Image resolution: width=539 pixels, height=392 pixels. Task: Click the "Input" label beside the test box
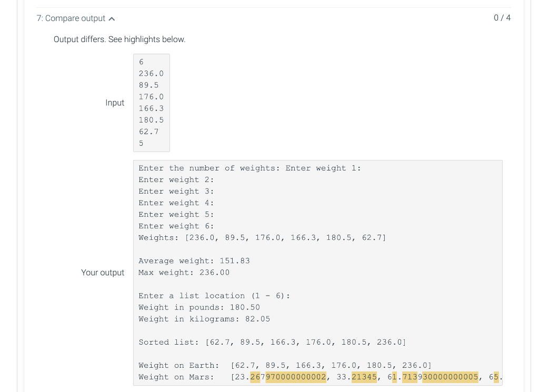[115, 103]
